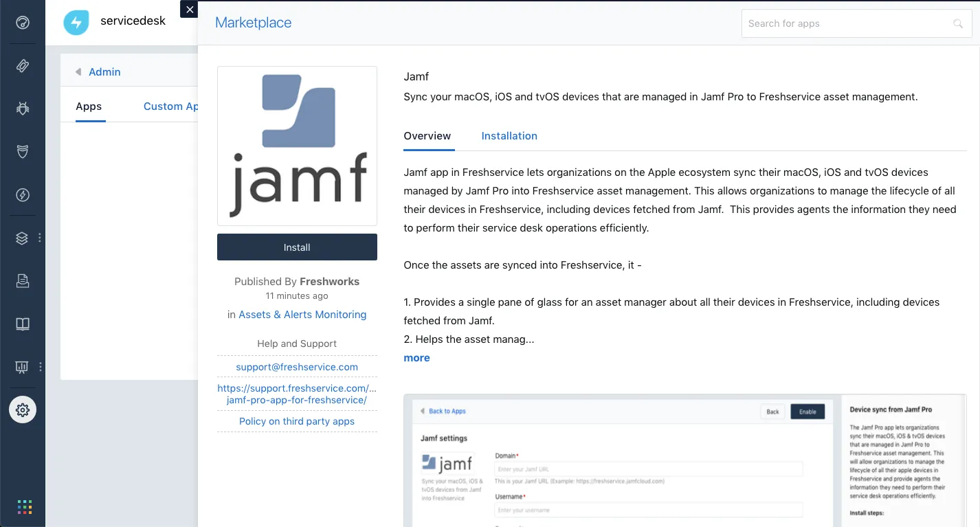This screenshot has width=980, height=527.
Task: Select the Assets layers icon
Action: coord(21,237)
